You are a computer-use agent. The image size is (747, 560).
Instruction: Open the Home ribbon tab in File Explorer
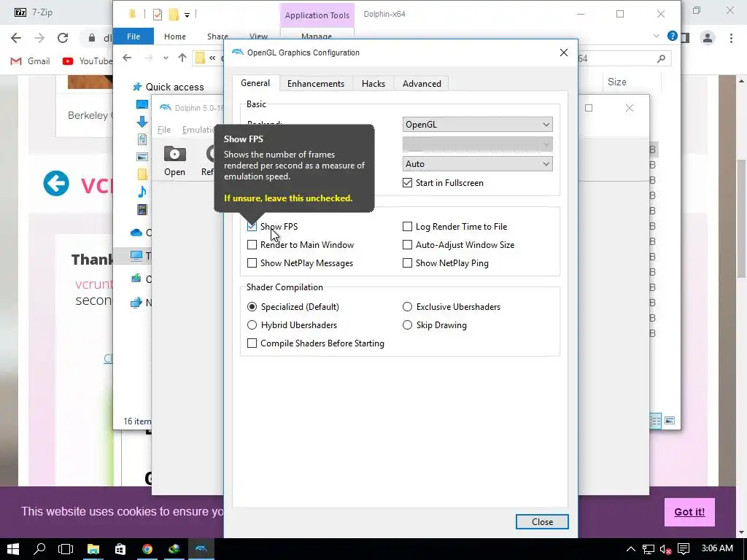pyautogui.click(x=175, y=36)
